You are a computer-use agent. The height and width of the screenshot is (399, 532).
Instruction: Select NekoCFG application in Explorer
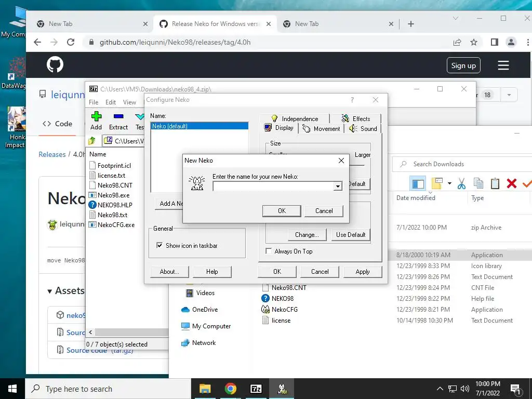coord(279,310)
